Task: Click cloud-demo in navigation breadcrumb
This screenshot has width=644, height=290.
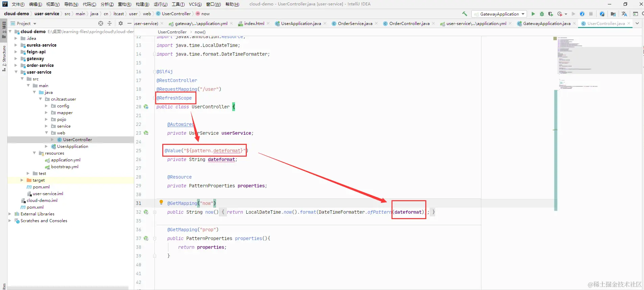Action: coord(17,14)
